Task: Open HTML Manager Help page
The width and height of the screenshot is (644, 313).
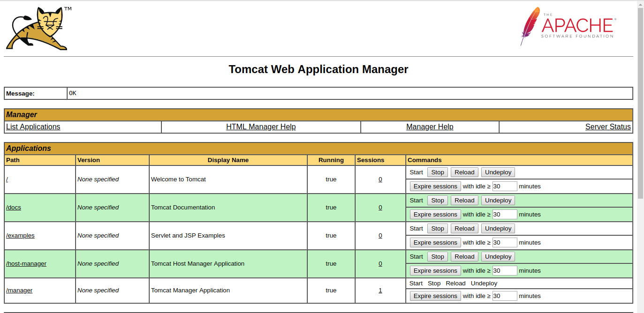Action: 261,127
